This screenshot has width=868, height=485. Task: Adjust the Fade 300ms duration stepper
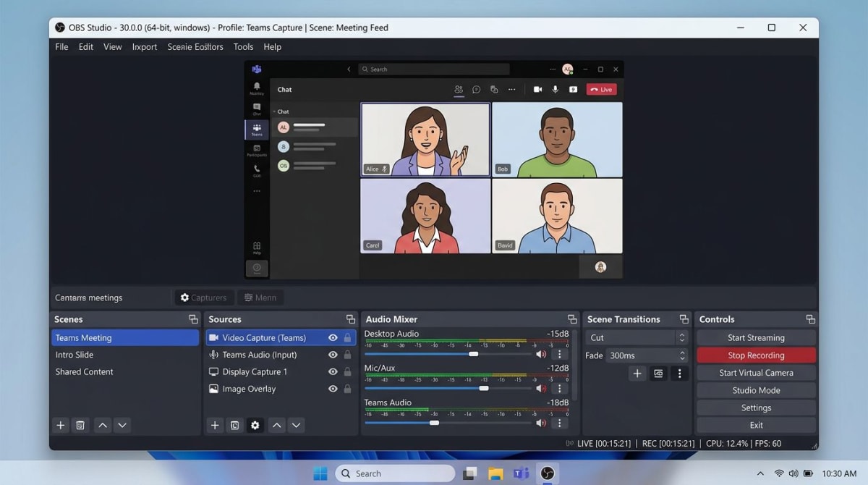pyautogui.click(x=682, y=355)
